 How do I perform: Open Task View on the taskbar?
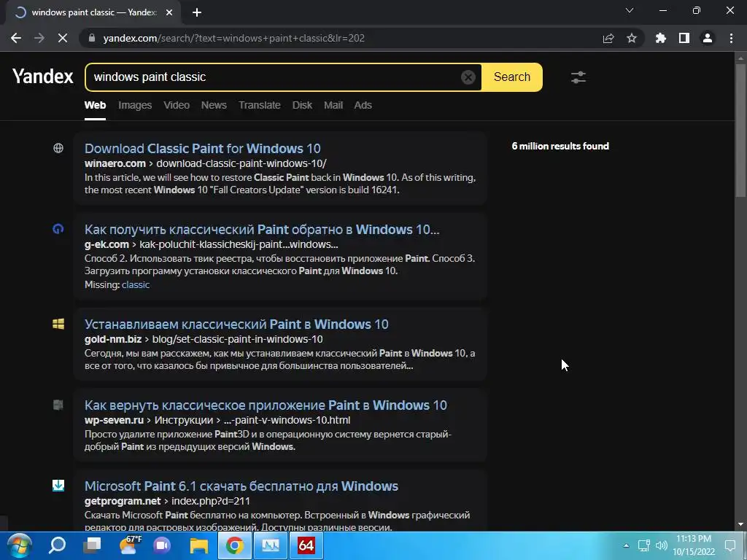(92, 545)
